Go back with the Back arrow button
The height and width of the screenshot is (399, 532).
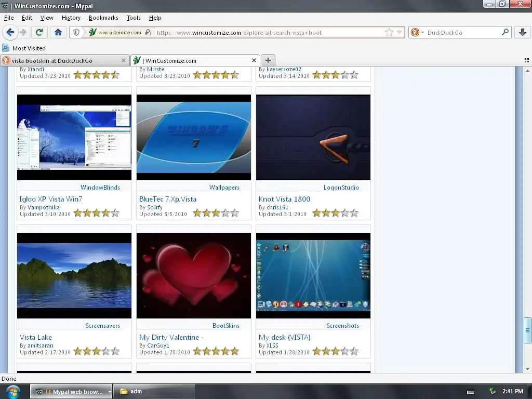10,32
